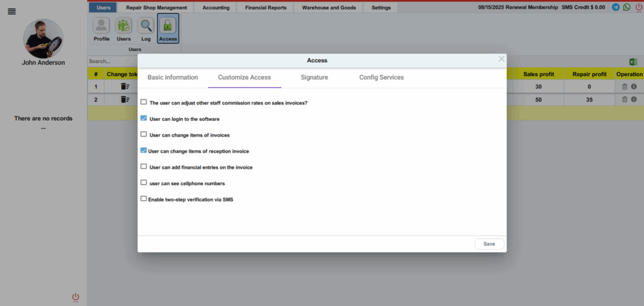644x306 pixels.
Task: Uncheck User can login to the software
Action: click(144, 118)
